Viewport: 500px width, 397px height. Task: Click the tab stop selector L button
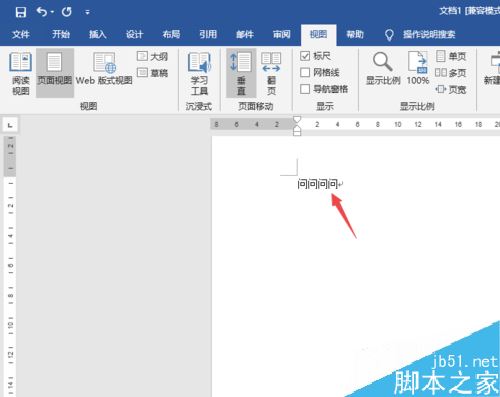pos(10,125)
